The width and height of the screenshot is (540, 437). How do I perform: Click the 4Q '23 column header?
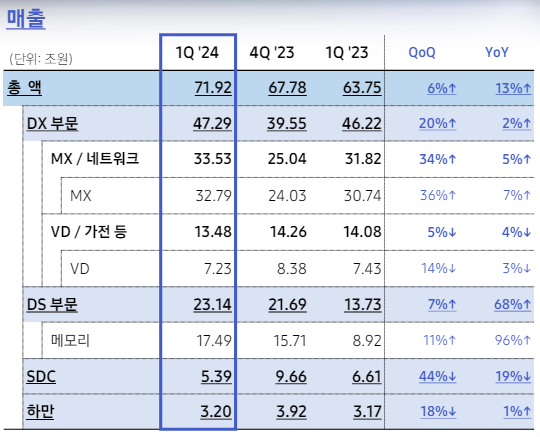point(272,53)
